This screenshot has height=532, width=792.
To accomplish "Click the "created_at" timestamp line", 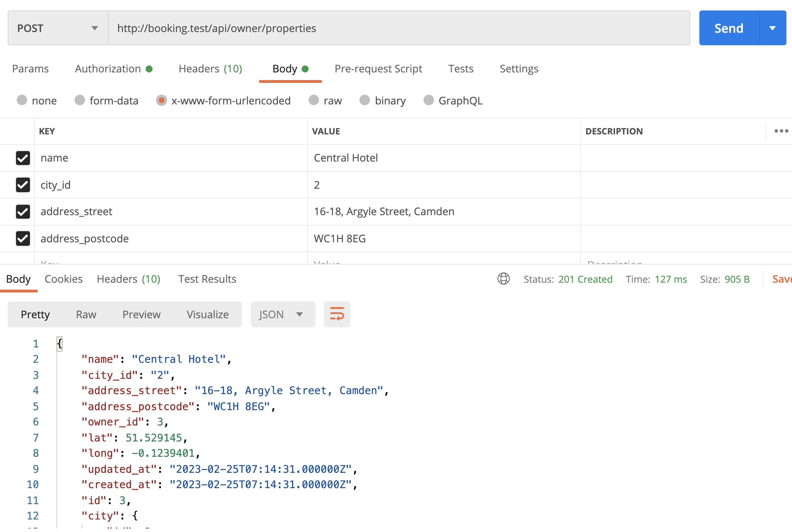I will click(x=219, y=485).
